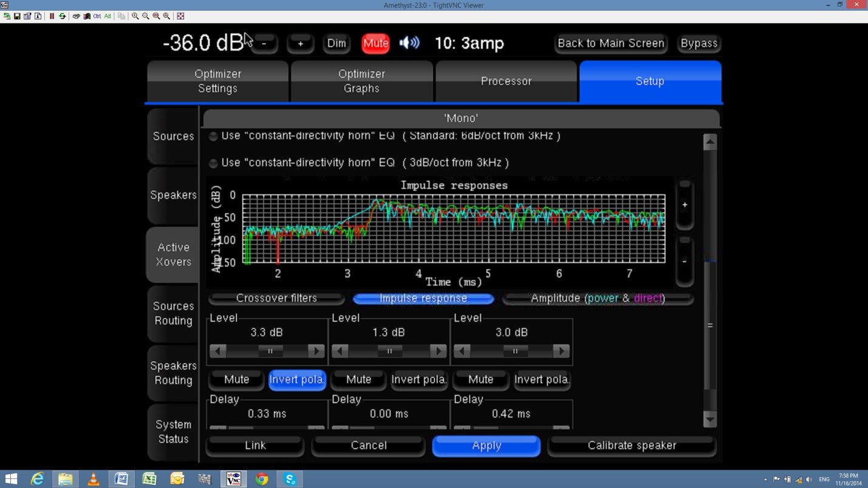Open File Explorer from the taskbar
This screenshot has height=488, width=868.
(66, 479)
